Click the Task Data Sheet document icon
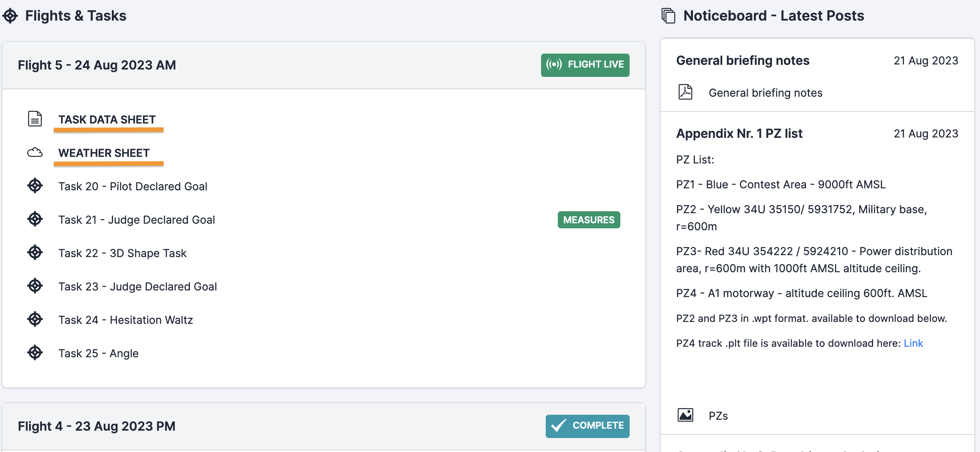 coord(35,119)
